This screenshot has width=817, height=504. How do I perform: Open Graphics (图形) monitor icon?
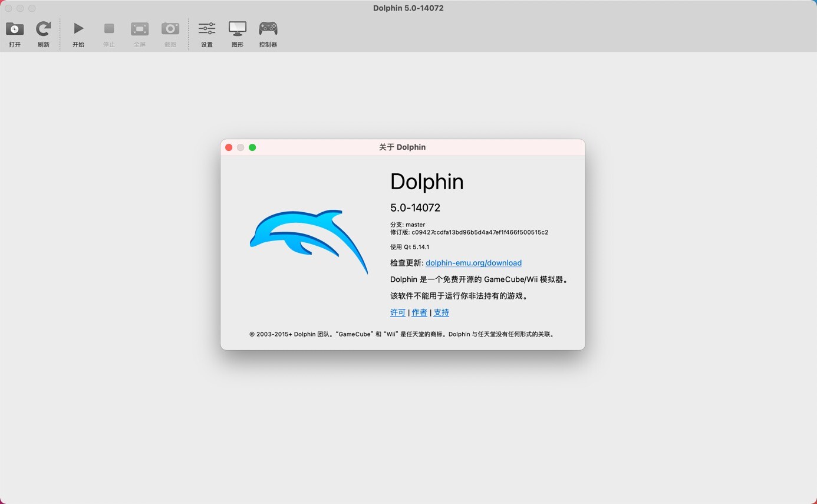tap(238, 28)
